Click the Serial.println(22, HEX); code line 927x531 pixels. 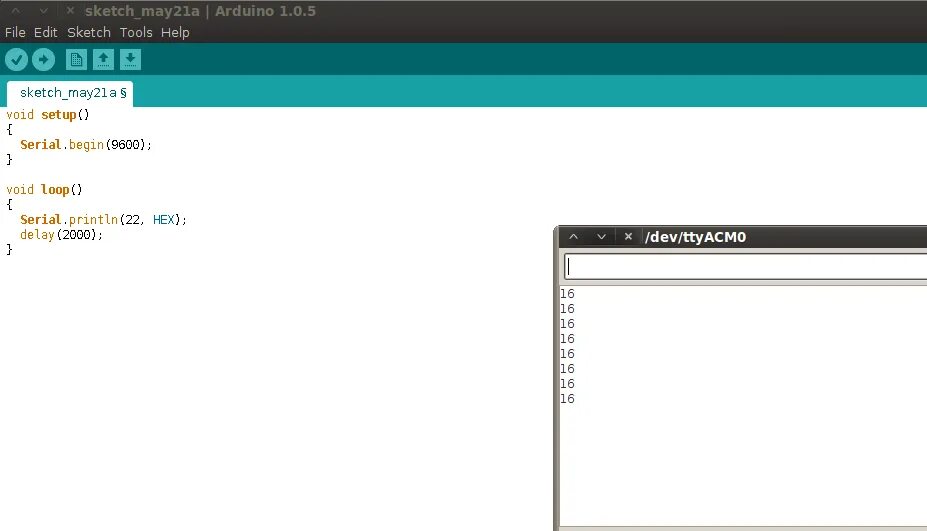103,220
